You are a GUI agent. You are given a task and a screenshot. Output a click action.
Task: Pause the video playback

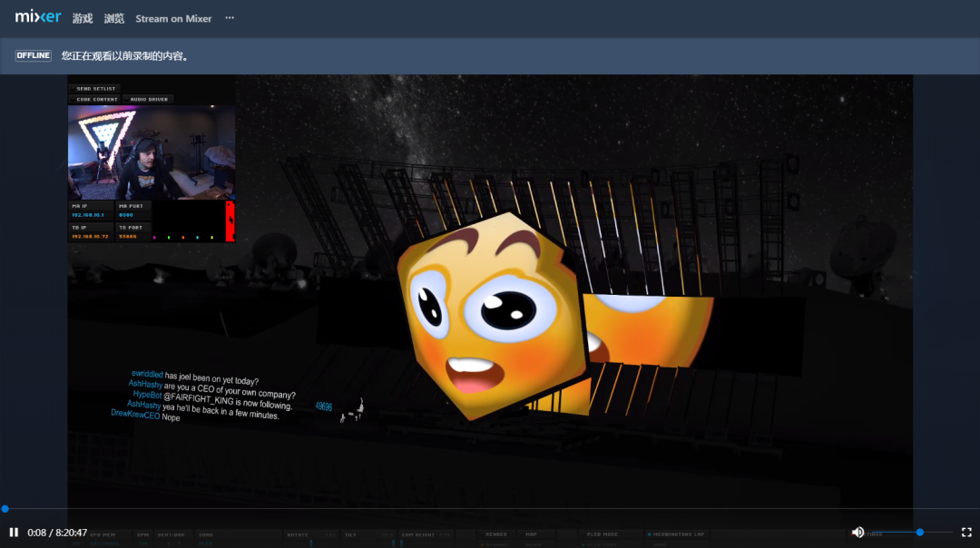[x=14, y=533]
